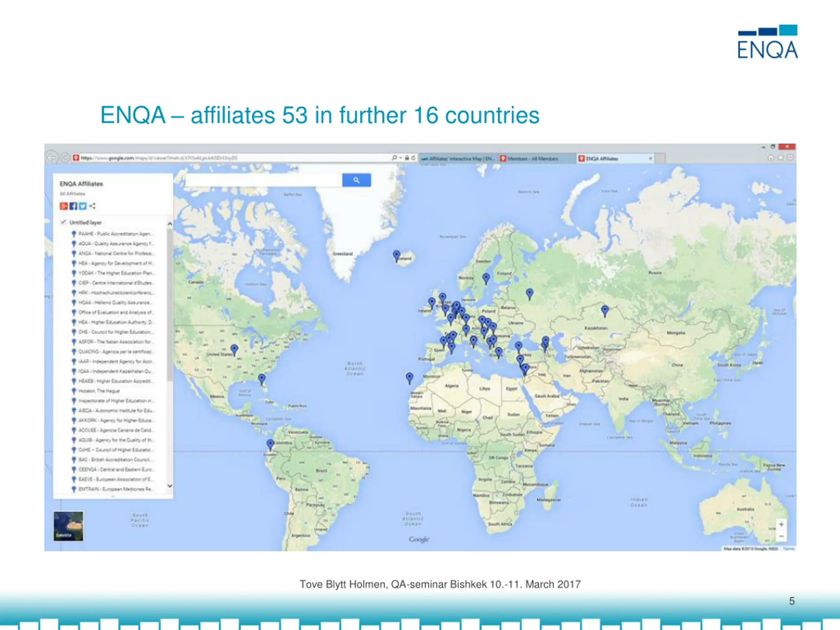Zoom out with map minus button

click(781, 536)
